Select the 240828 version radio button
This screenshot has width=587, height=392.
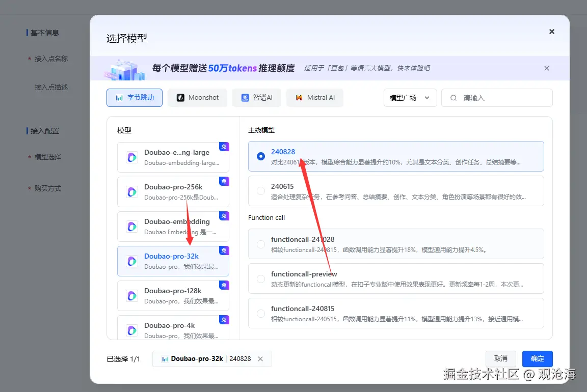tap(261, 156)
